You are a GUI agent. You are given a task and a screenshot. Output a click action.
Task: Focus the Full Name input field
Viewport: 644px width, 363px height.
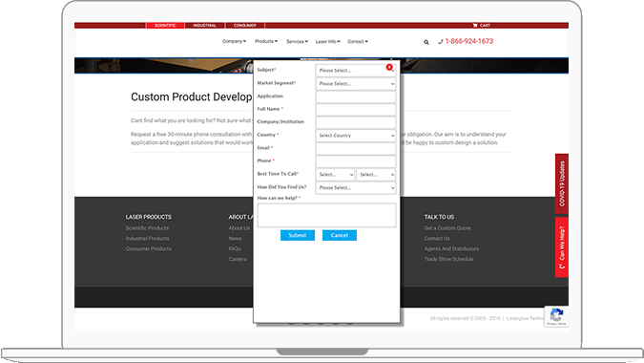(x=356, y=109)
